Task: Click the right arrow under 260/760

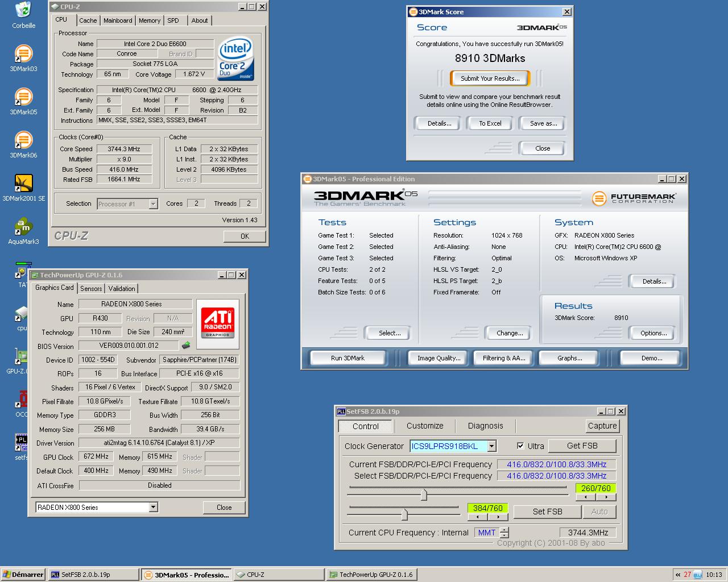Action: [606, 497]
